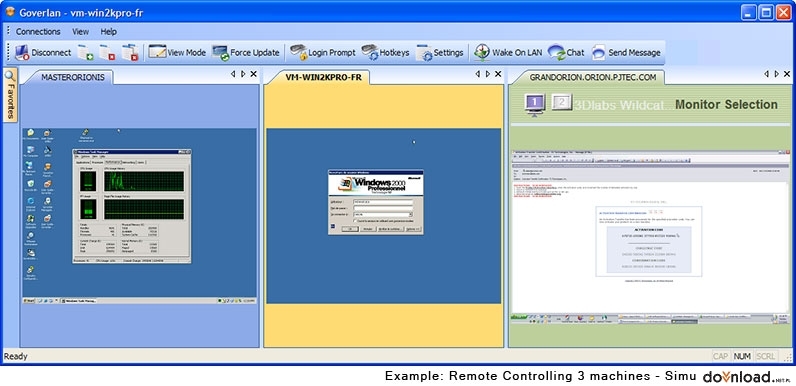
Task: Open the Hotkeys toolbar item
Action: (x=385, y=52)
